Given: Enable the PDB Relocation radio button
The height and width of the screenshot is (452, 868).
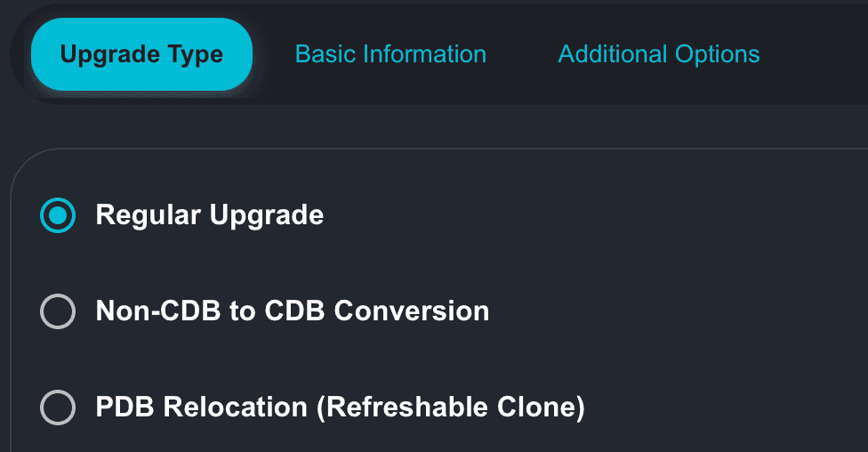Looking at the screenshot, I should (59, 408).
